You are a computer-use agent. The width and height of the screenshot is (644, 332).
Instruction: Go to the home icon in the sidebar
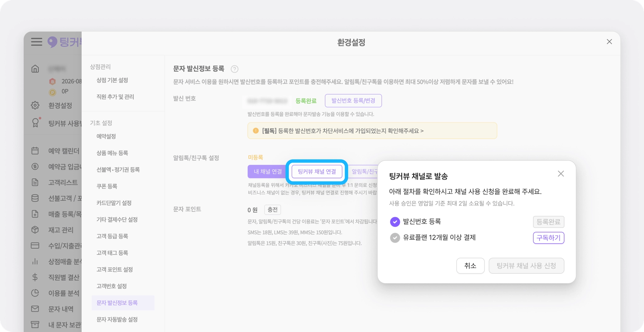coord(35,69)
